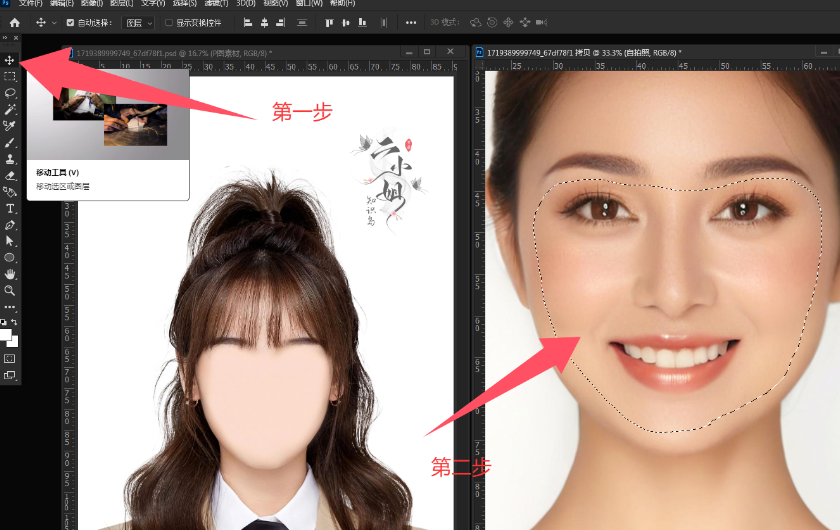
Task: Enable 显示变换控件 checkbox
Action: point(169,23)
